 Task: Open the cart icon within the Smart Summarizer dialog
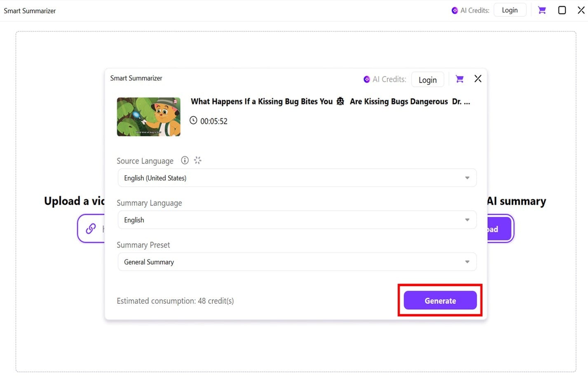pyautogui.click(x=459, y=79)
